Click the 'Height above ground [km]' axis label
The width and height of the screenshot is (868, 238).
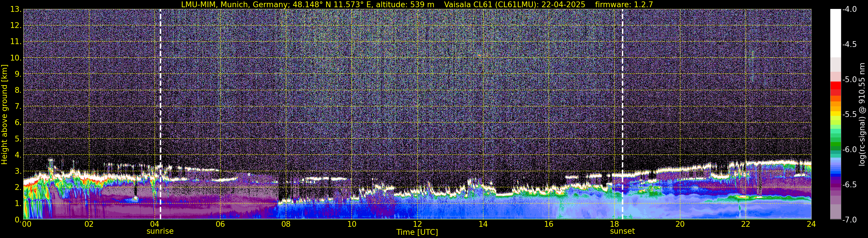4,114
